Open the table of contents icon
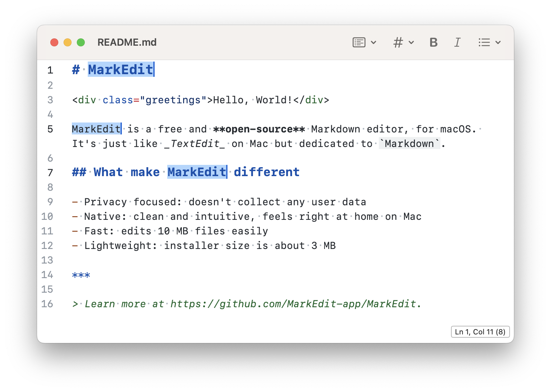Screen dimensions: 551x392 [359, 42]
